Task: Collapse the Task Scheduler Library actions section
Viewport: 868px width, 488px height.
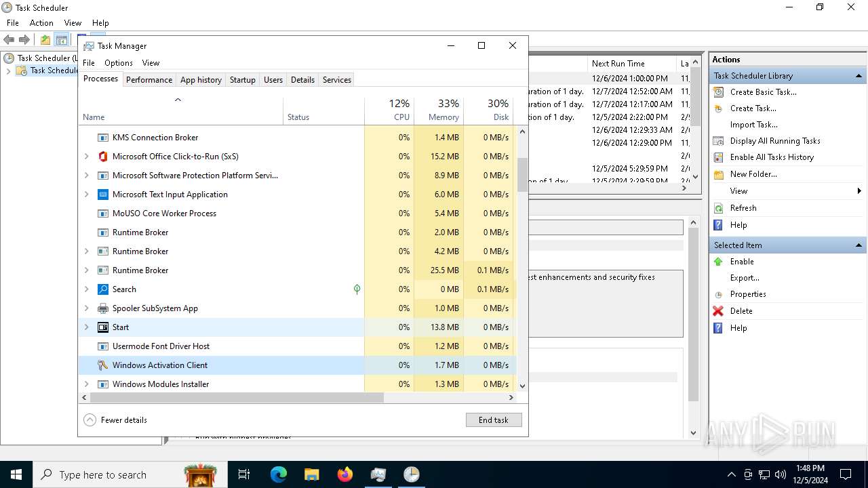Action: 859,76
